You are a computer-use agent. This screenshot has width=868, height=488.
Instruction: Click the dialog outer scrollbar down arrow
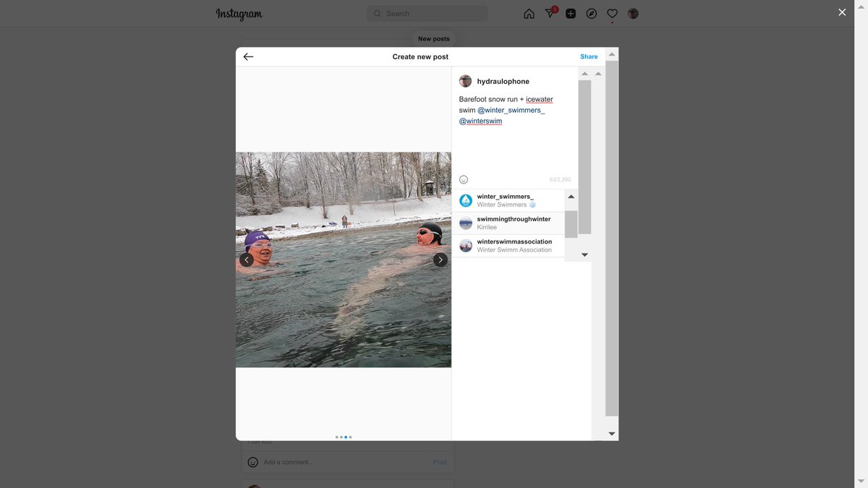(x=612, y=434)
